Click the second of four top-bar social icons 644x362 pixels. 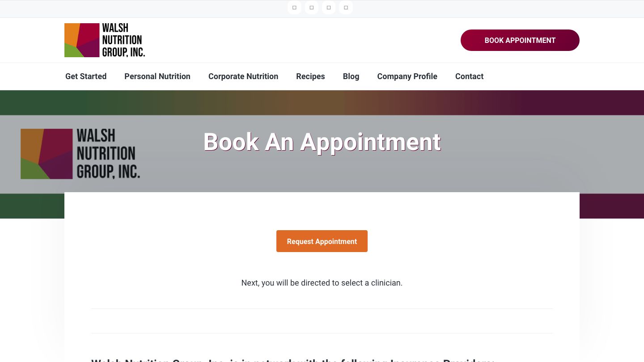pos(312,8)
